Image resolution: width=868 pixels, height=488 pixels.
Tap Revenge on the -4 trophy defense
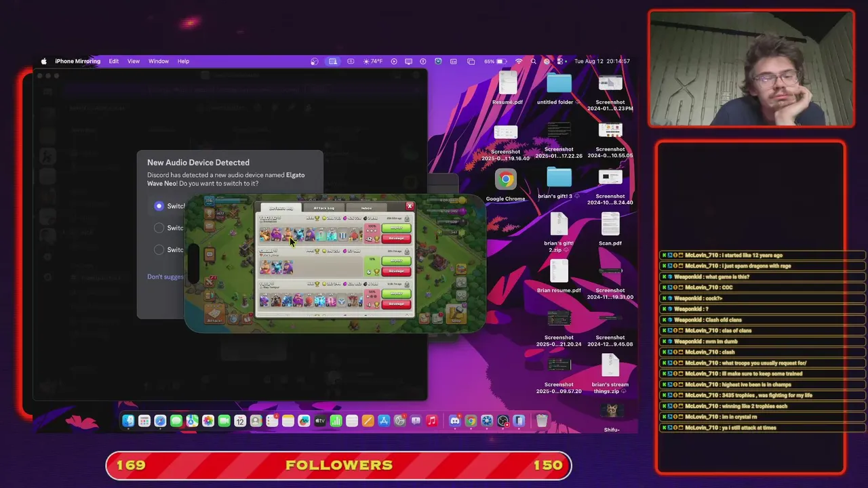pyautogui.click(x=396, y=304)
